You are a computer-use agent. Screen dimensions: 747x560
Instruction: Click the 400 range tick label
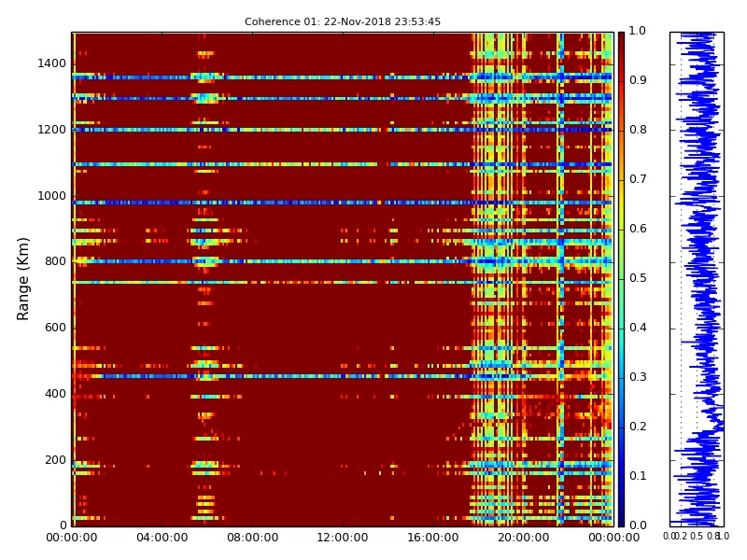tap(55, 394)
